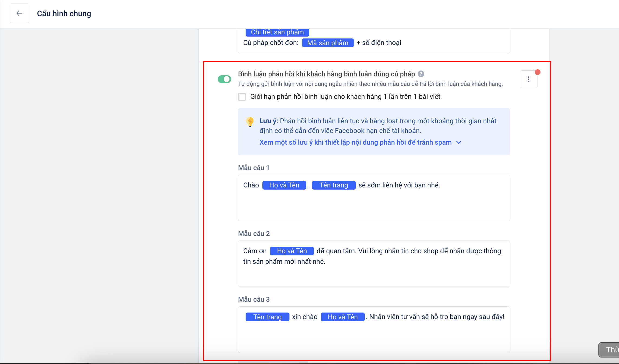619x364 pixels.
Task: Select the Tên trang tag in Mẫu câu 3
Action: (x=267, y=317)
